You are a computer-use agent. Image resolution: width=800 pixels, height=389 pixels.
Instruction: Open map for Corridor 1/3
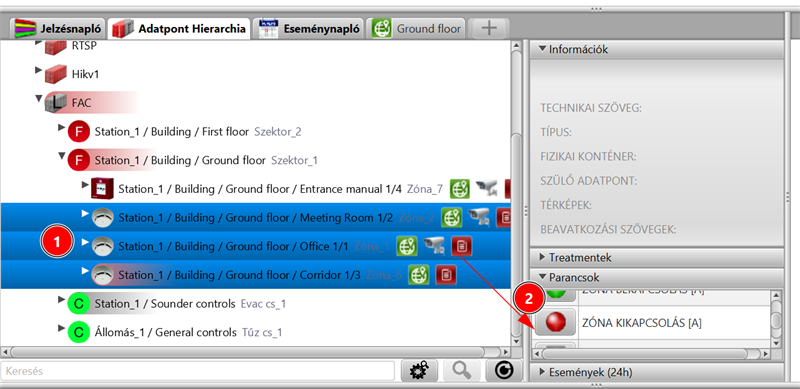[x=419, y=275]
